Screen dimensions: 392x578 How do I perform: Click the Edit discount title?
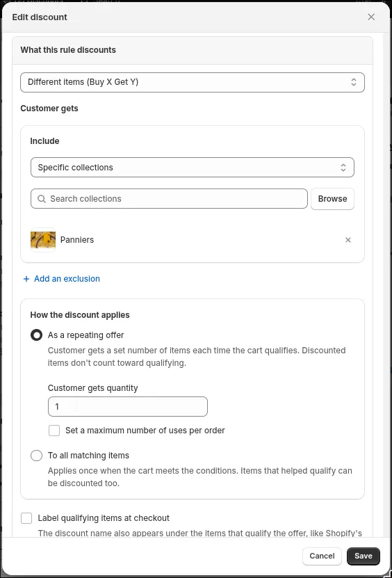pos(40,17)
